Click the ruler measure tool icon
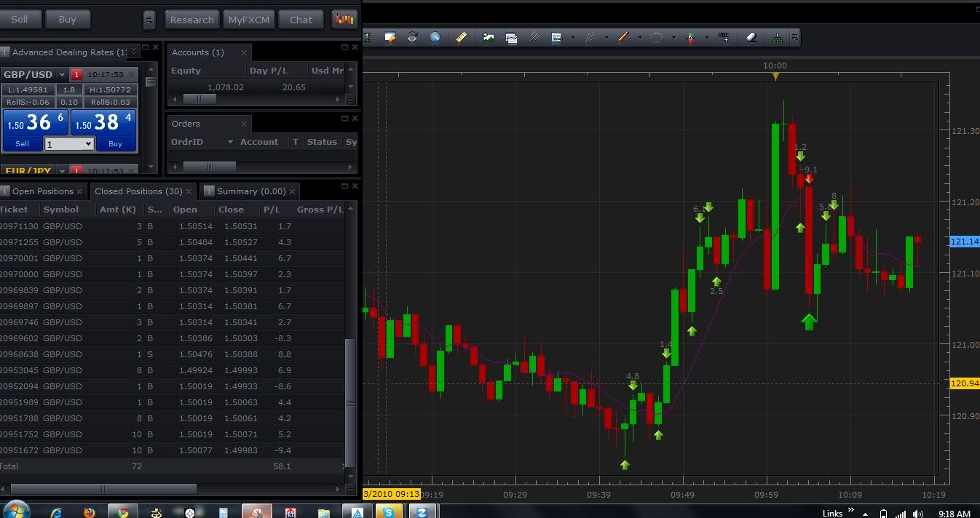 tap(461, 37)
